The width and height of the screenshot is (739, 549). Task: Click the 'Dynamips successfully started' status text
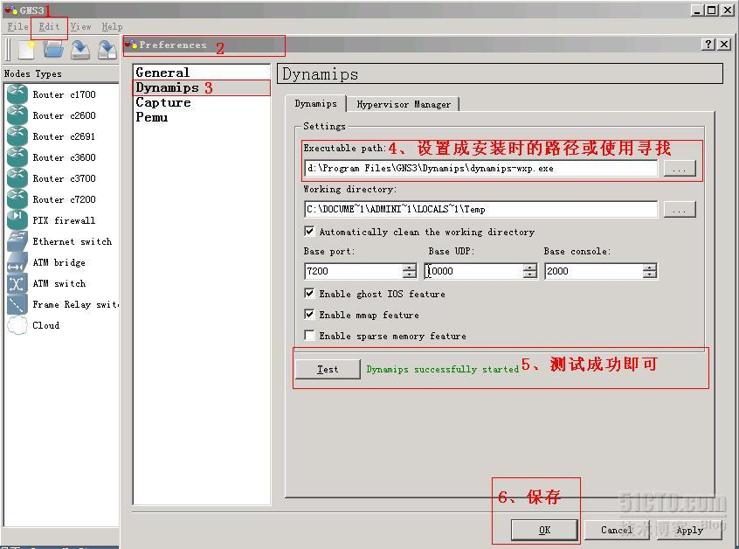[x=443, y=369]
